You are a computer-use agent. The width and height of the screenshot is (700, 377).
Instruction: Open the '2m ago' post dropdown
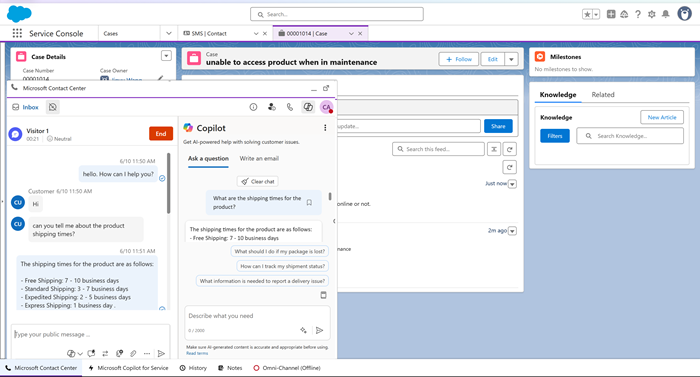(512, 231)
